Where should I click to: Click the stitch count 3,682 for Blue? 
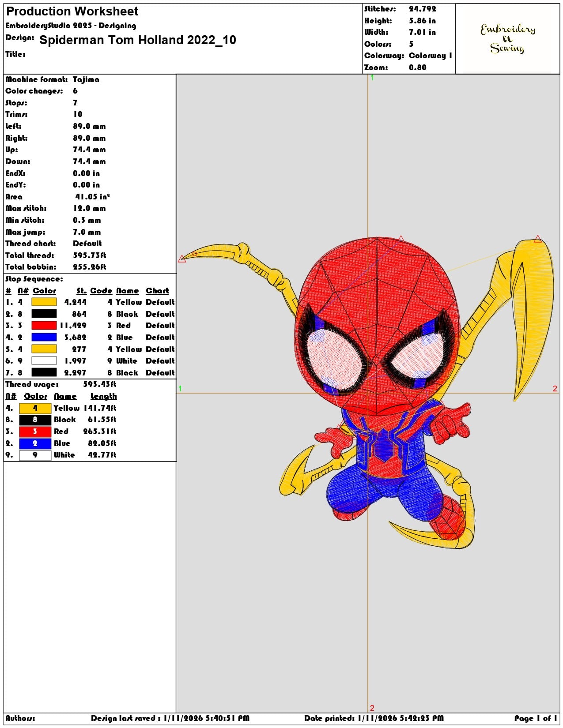[75, 338]
